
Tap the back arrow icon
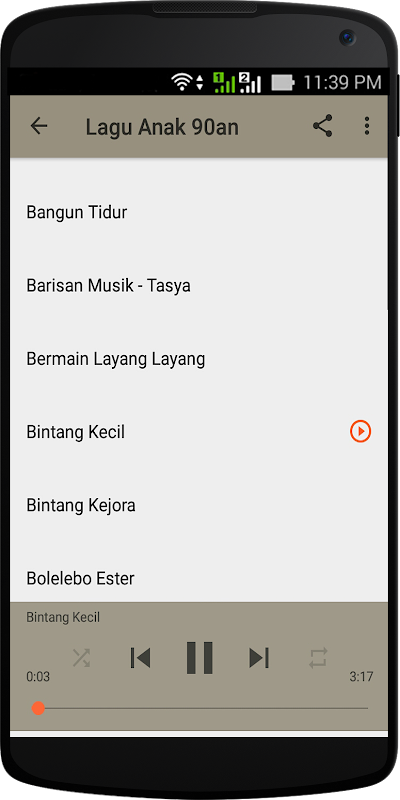click(39, 126)
